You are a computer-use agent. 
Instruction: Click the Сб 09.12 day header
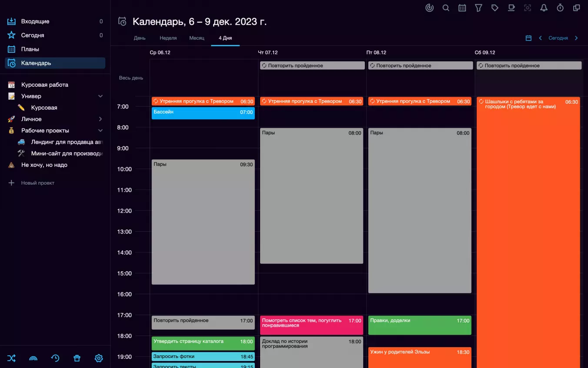click(x=485, y=52)
